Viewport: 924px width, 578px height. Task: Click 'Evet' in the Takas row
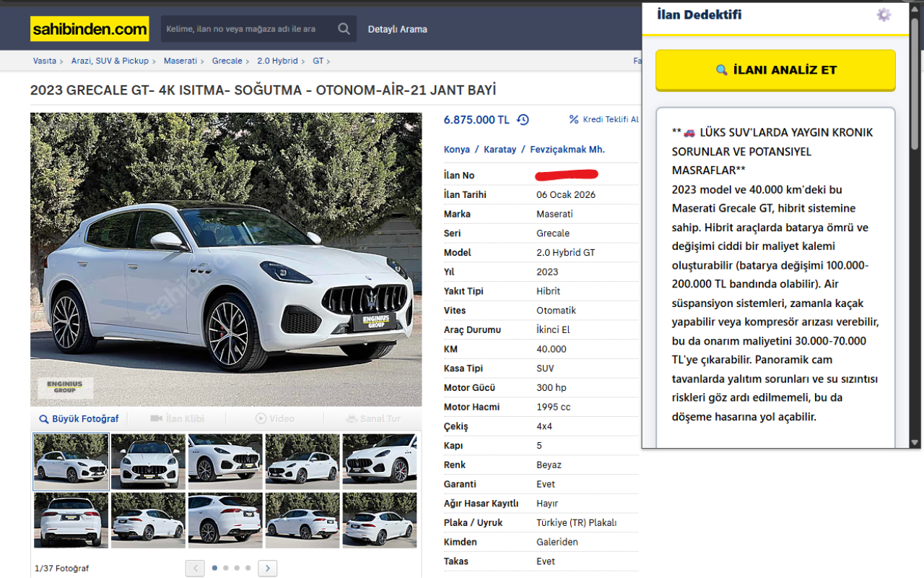(546, 561)
